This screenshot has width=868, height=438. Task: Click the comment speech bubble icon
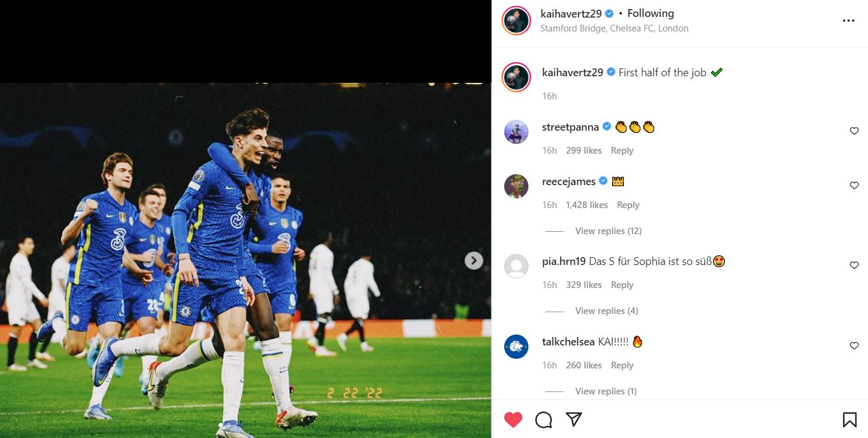click(x=544, y=420)
